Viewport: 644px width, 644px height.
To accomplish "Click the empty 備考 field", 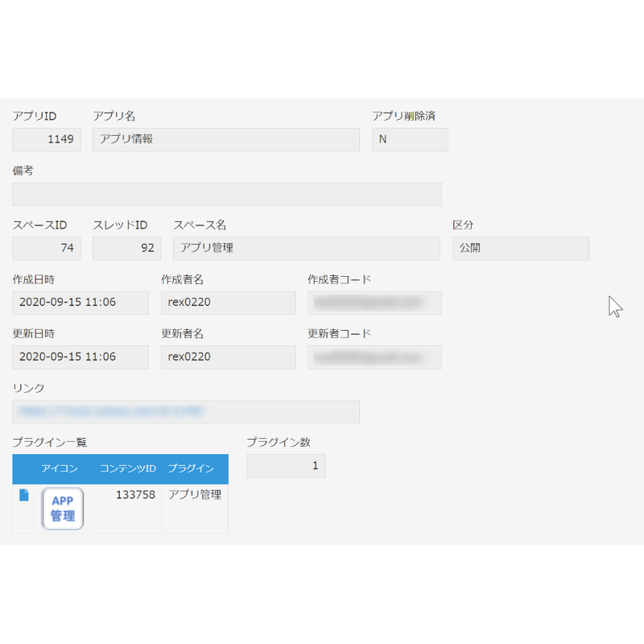I will (x=226, y=194).
